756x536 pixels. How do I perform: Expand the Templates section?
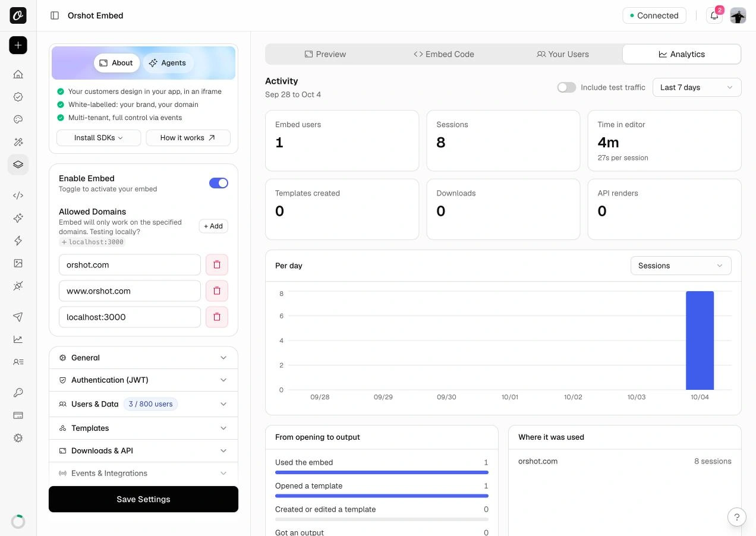coord(143,428)
